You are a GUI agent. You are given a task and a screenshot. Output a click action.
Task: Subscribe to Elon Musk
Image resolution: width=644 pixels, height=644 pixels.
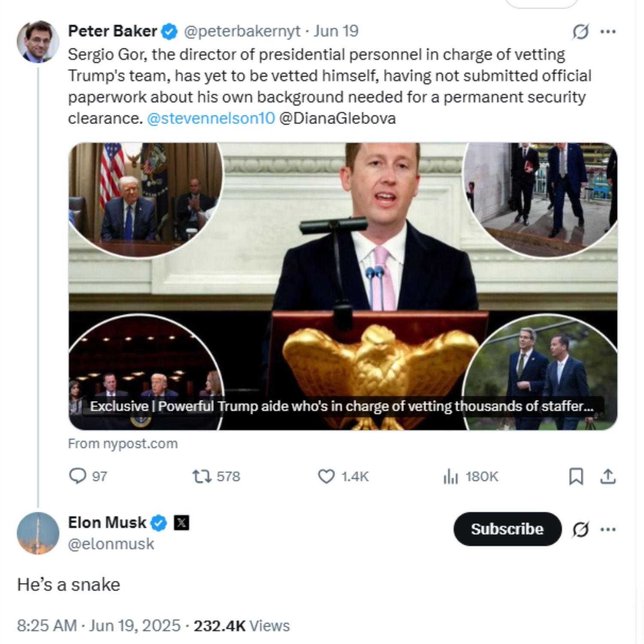507,529
